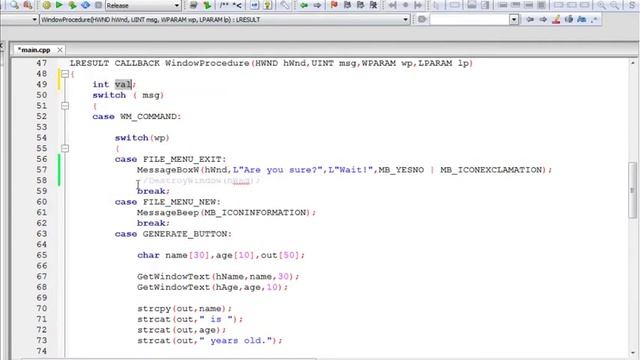The width and height of the screenshot is (640, 360).
Task: Click 'FILE_MENU_EXIT' on line 56
Action: (182, 159)
